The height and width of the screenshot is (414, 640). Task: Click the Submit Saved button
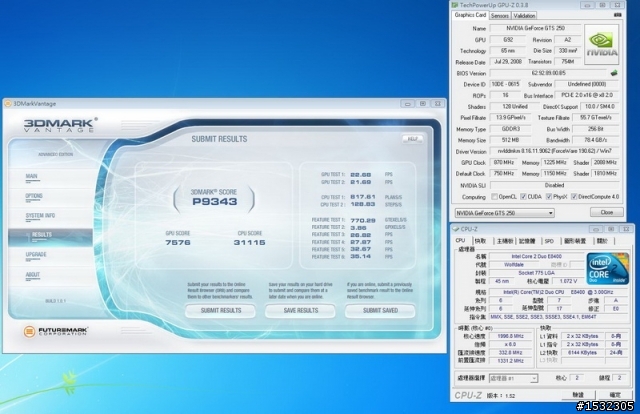click(380, 311)
